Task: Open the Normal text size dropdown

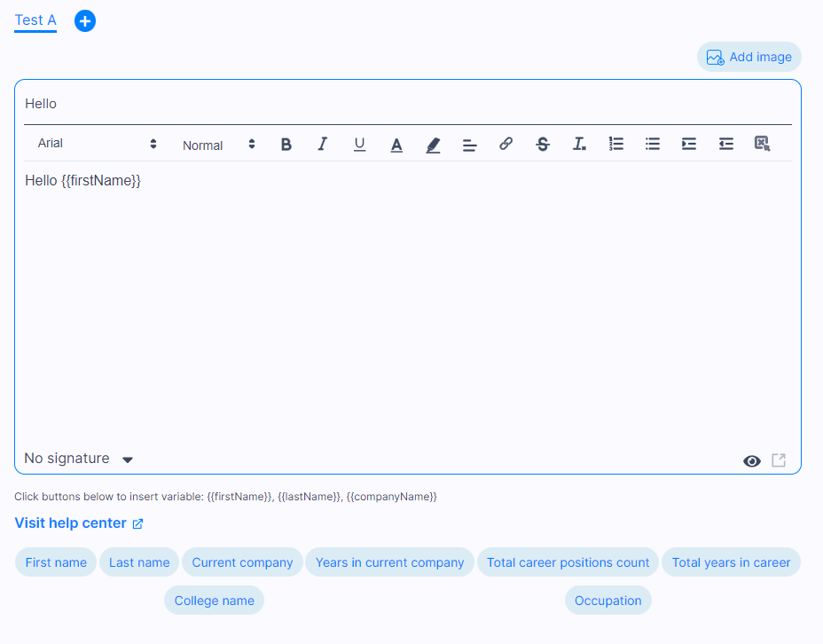Action: point(218,145)
